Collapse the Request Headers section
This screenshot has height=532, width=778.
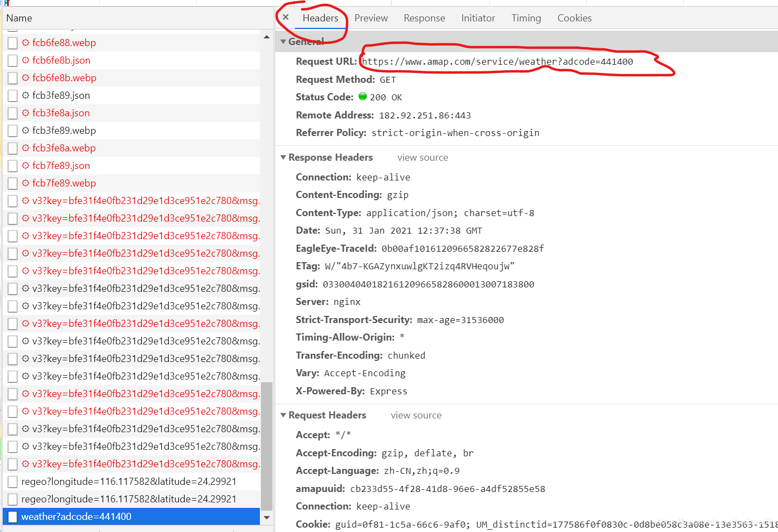(283, 415)
